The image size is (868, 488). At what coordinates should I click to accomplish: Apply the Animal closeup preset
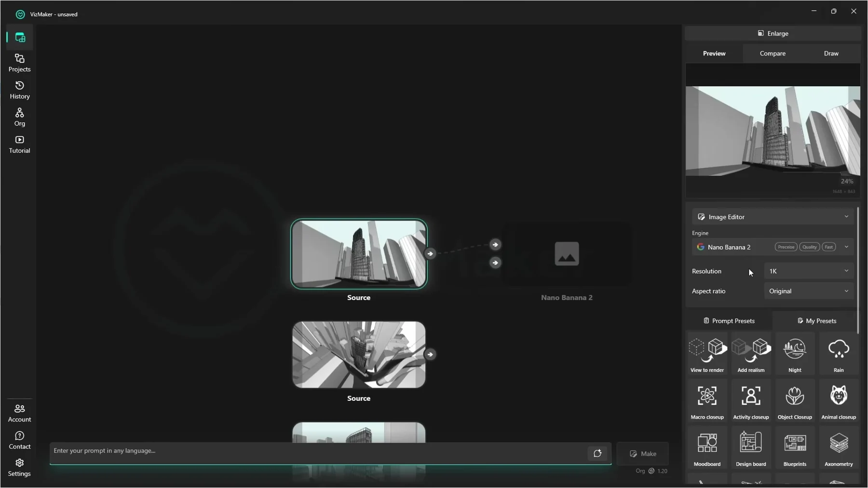pos(839,400)
